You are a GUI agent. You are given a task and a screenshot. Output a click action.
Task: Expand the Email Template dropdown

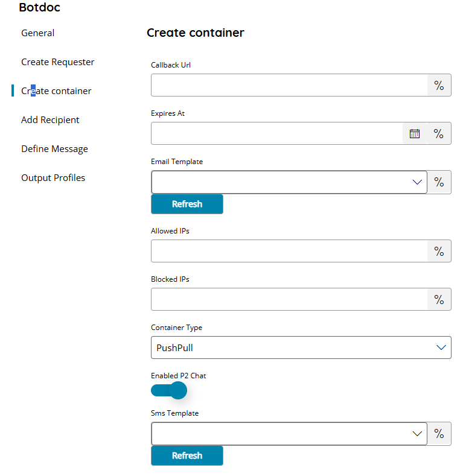point(289,182)
